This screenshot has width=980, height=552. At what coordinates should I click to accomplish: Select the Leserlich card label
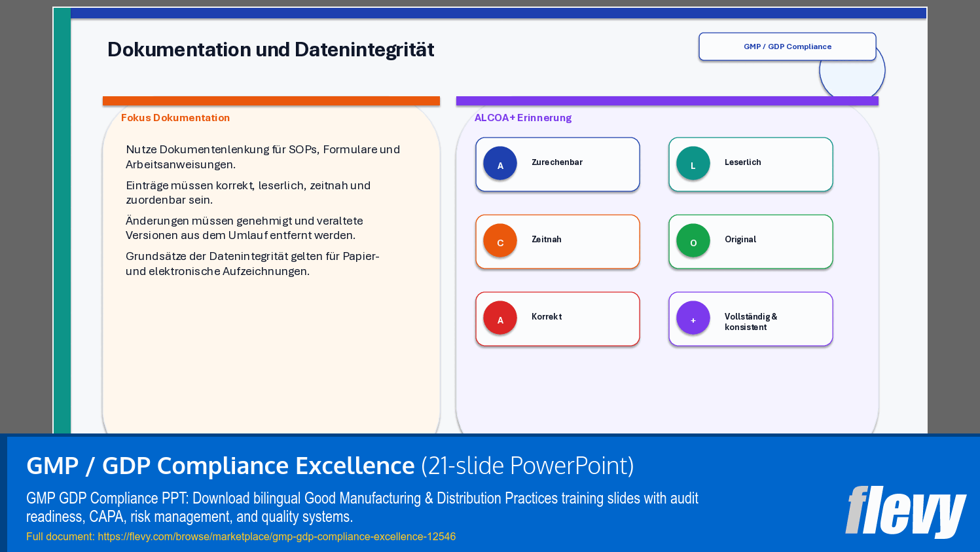click(743, 162)
